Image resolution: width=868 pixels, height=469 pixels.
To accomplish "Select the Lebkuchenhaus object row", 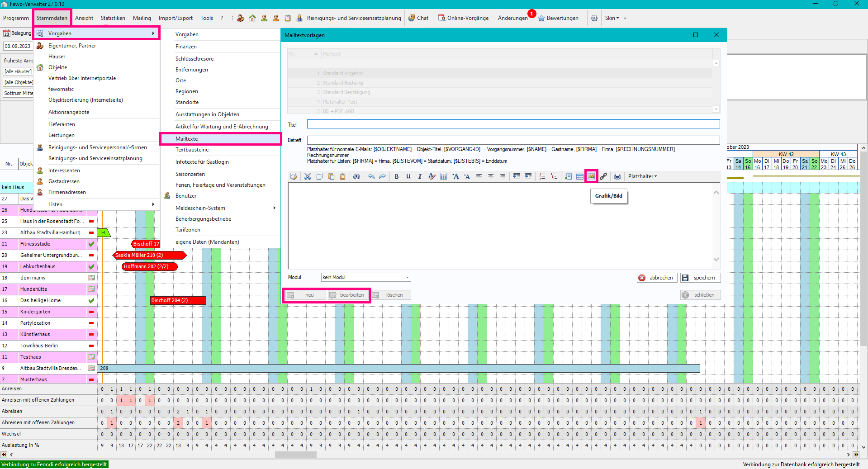I will coord(49,266).
